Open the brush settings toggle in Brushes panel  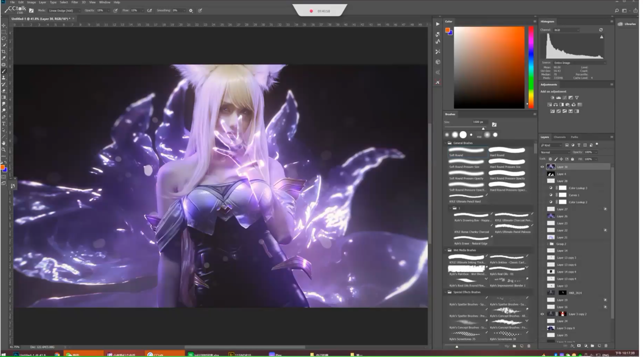coord(494,125)
